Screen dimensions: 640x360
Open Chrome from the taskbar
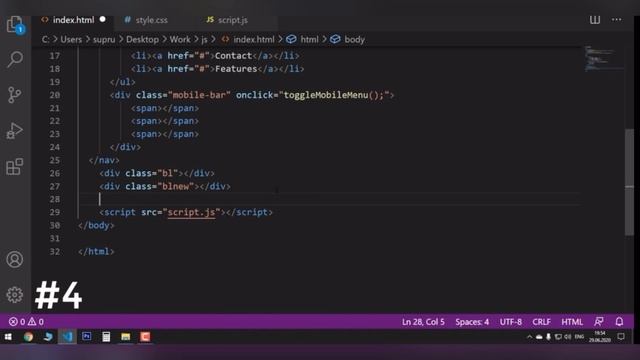click(28, 337)
